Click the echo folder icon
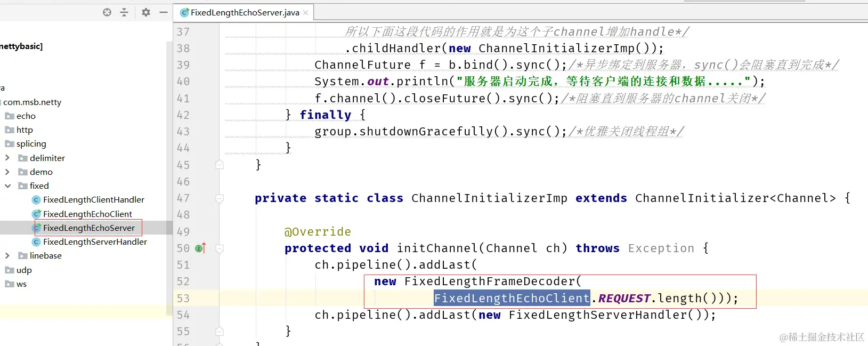The width and height of the screenshot is (868, 346). tap(10, 116)
